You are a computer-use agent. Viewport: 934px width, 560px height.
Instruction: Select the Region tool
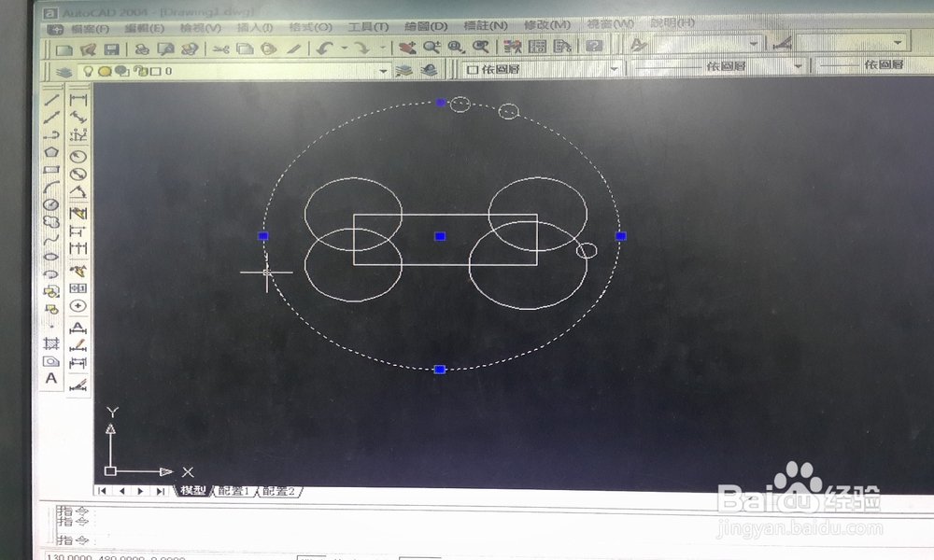pos(51,360)
